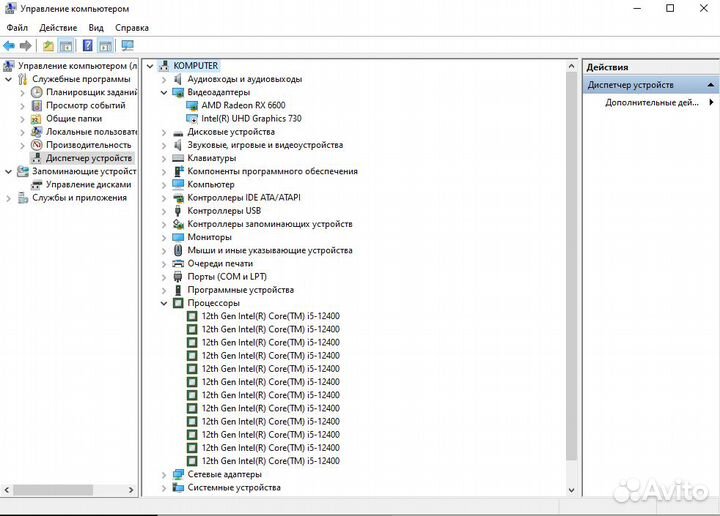Click the Task Scheduler clock icon
Image resolution: width=720 pixels, height=516 pixels.
point(36,92)
